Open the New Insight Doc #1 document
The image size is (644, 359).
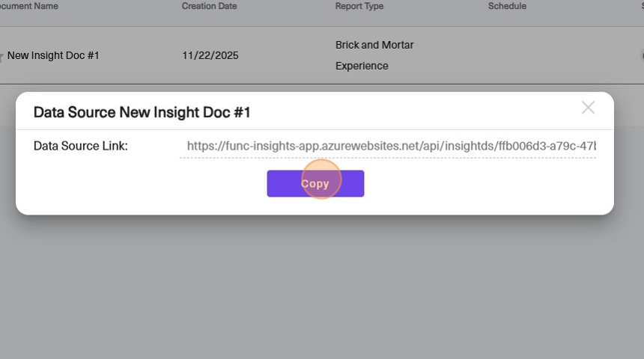coord(53,55)
